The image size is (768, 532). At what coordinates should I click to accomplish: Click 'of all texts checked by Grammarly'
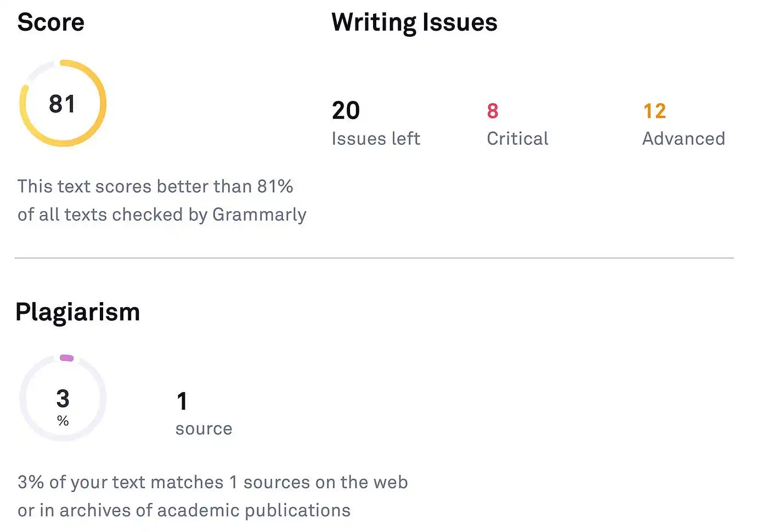tap(162, 214)
